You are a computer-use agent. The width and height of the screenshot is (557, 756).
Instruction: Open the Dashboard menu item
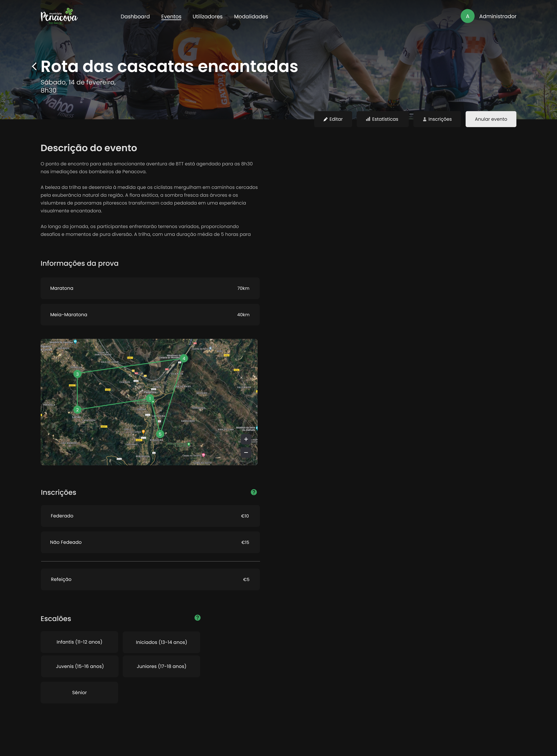tap(135, 17)
